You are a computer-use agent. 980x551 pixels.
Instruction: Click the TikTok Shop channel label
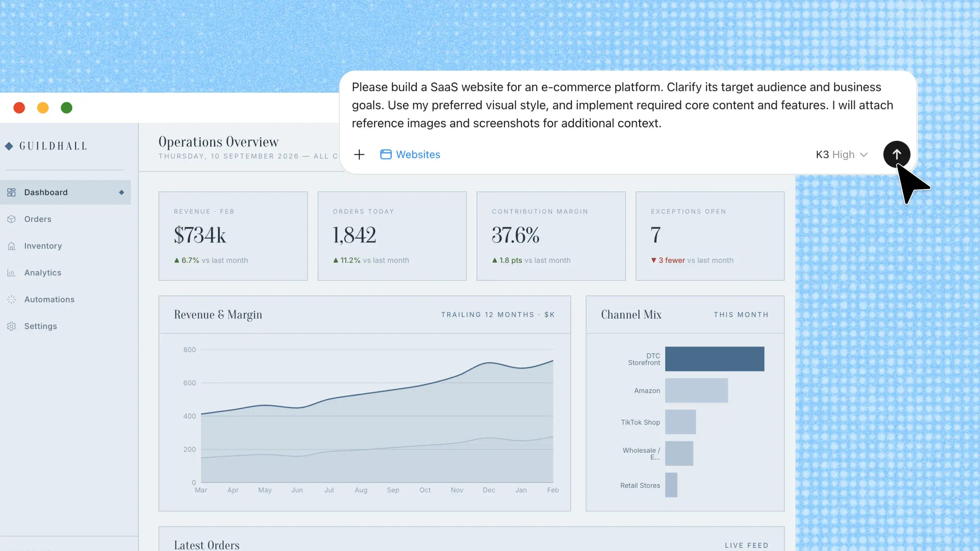[x=640, y=422]
